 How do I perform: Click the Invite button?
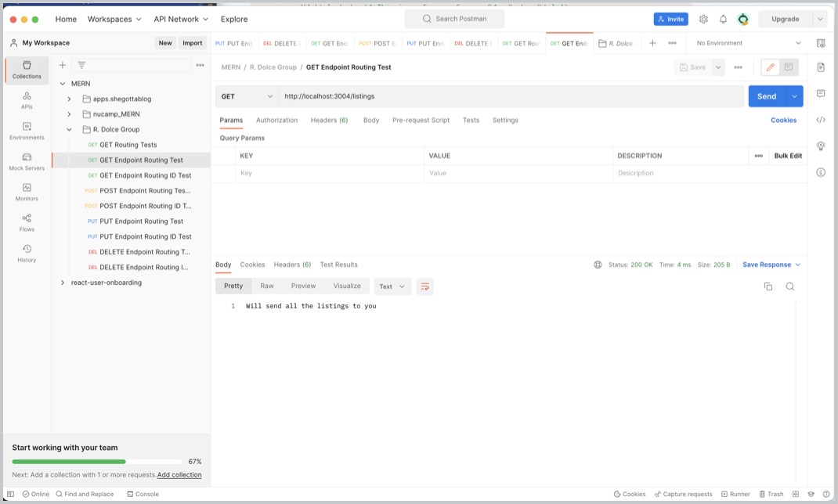click(670, 20)
